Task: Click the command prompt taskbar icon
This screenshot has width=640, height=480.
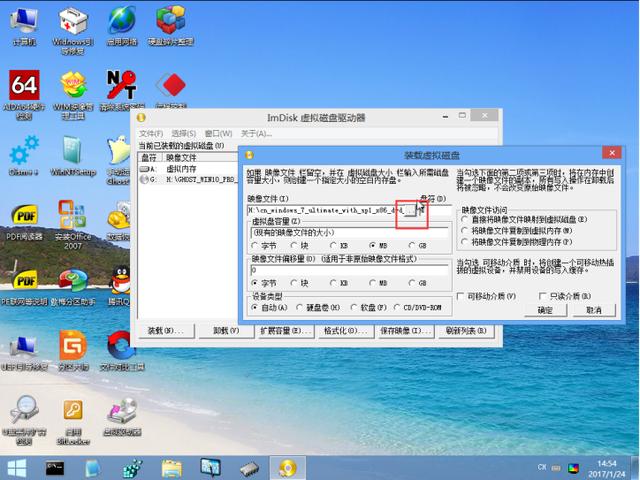Action: click(x=55, y=468)
